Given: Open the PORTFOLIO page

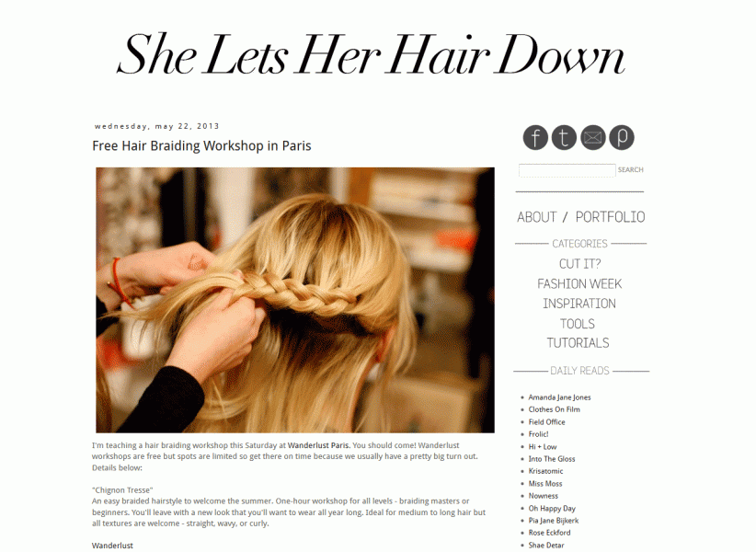Looking at the screenshot, I should click(x=610, y=217).
